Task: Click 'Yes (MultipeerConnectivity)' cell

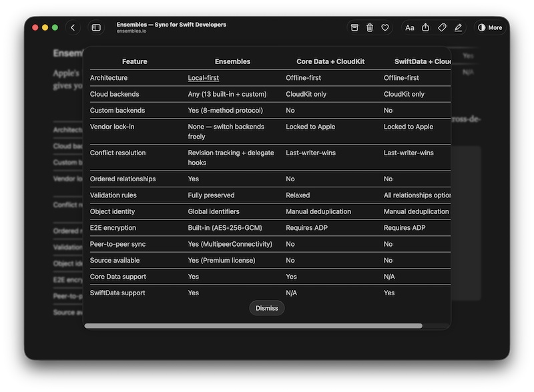Action: (x=230, y=244)
